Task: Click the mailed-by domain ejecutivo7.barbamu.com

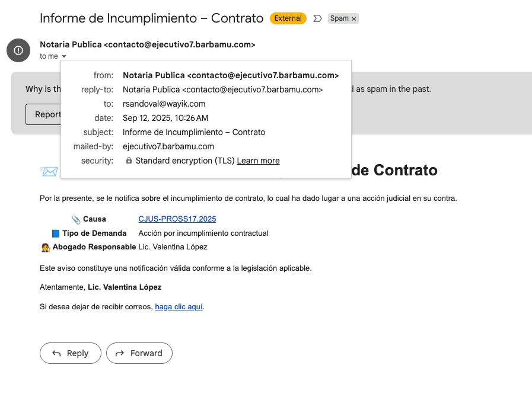Action: click(168, 146)
